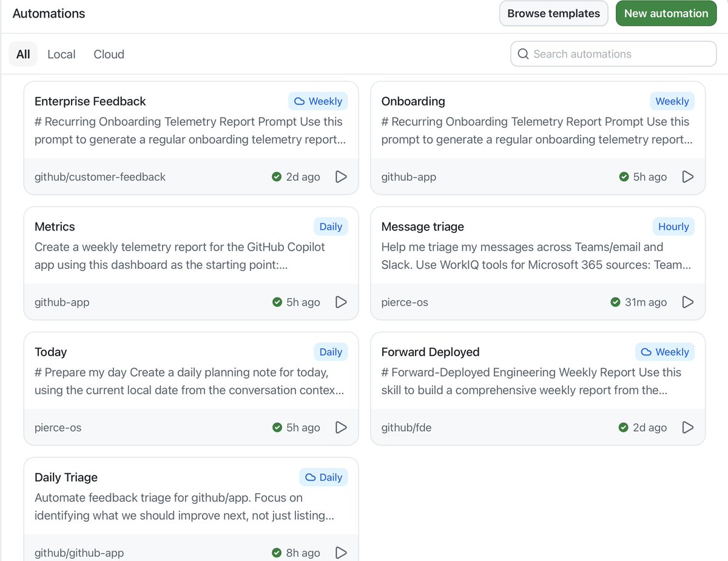
Task: Click the Daily badge on Metrics card
Action: [331, 227]
